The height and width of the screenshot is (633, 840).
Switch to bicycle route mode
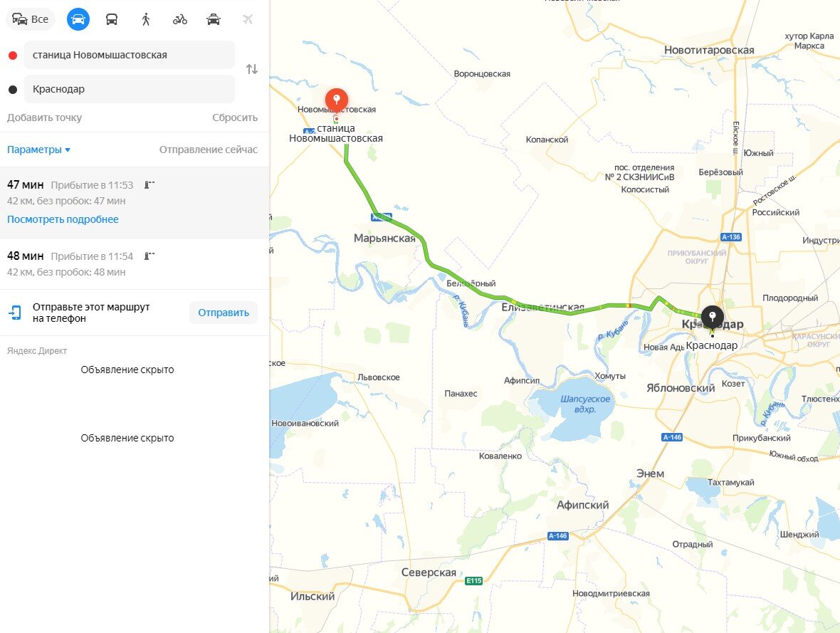(x=180, y=20)
